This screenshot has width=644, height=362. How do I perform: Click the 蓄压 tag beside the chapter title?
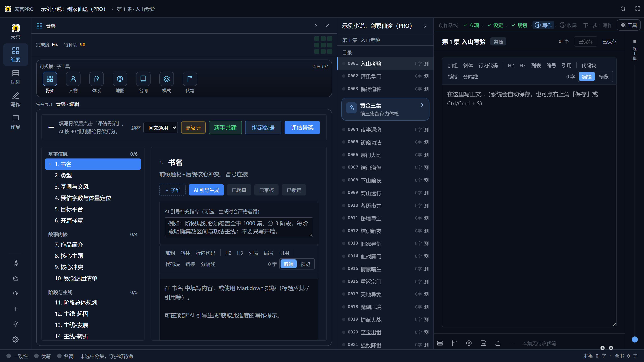pyautogui.click(x=498, y=42)
